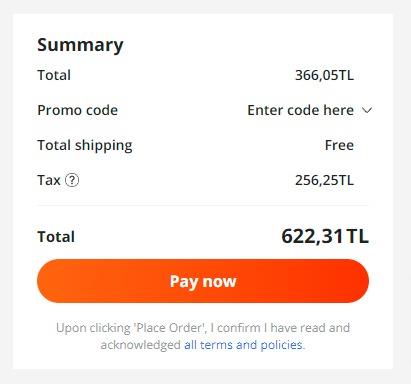Click the first Total row label
Viewport: 411px width, 384px height.
(54, 75)
